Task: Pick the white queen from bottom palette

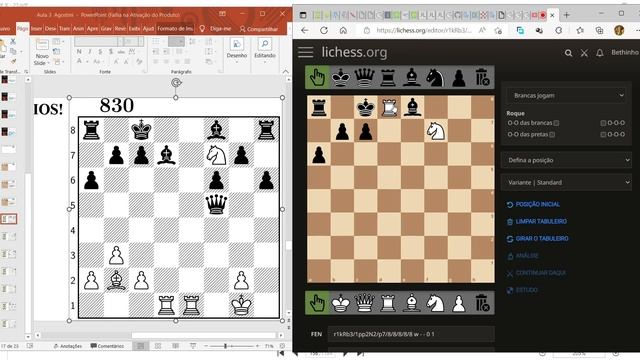Action: (x=364, y=303)
